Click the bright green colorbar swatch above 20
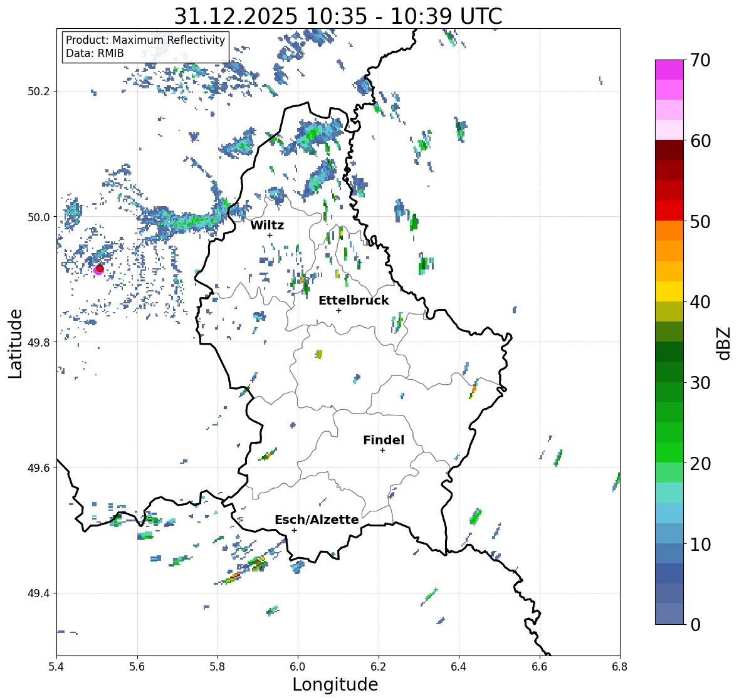 669,452
